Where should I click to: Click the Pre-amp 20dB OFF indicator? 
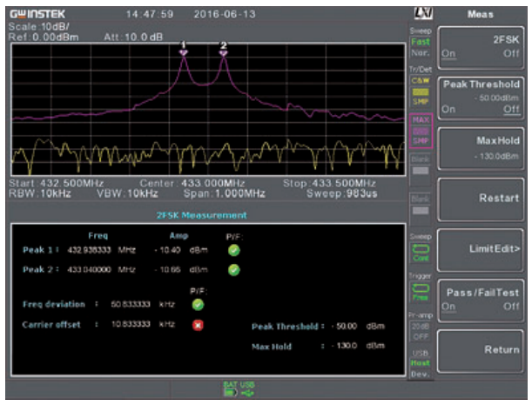421,331
